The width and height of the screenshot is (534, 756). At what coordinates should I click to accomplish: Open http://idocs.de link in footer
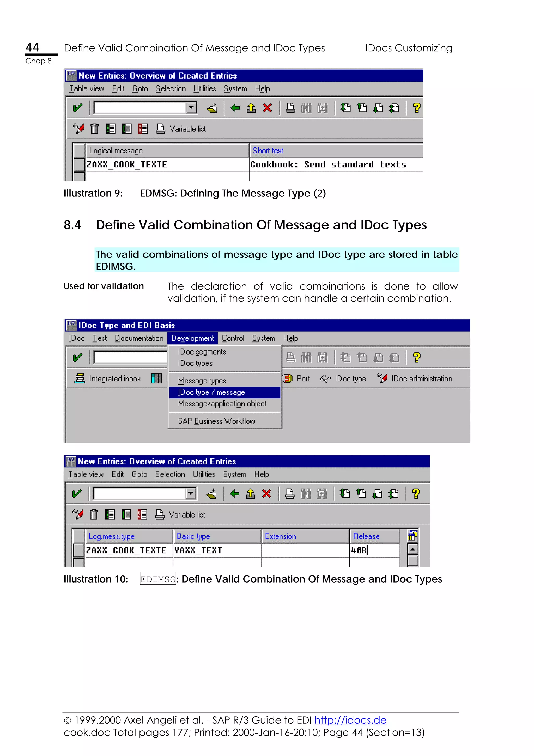(x=350, y=720)
